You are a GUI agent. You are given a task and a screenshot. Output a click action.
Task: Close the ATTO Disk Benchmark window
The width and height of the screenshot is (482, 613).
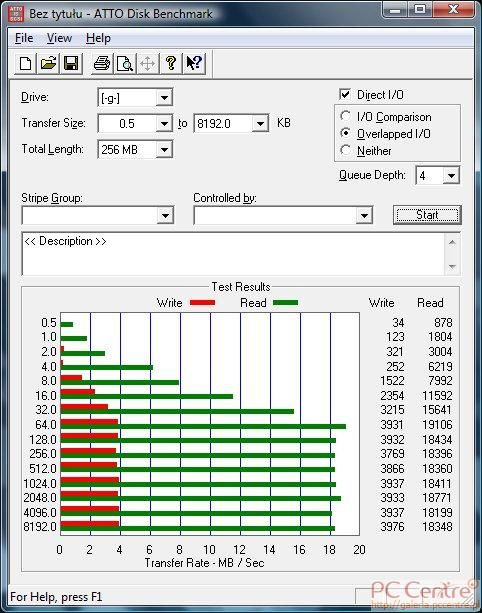(453, 9)
